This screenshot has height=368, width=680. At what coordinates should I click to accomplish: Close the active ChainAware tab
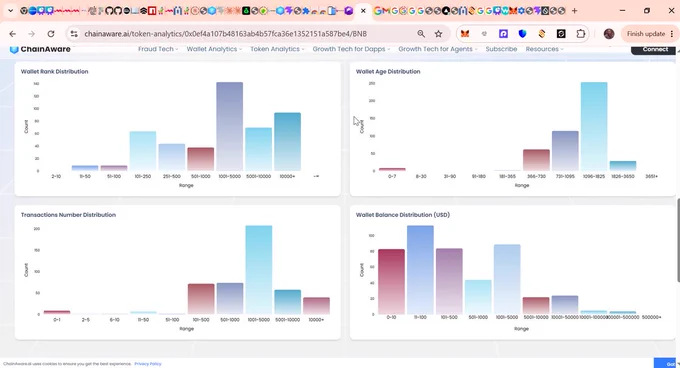[363, 11]
